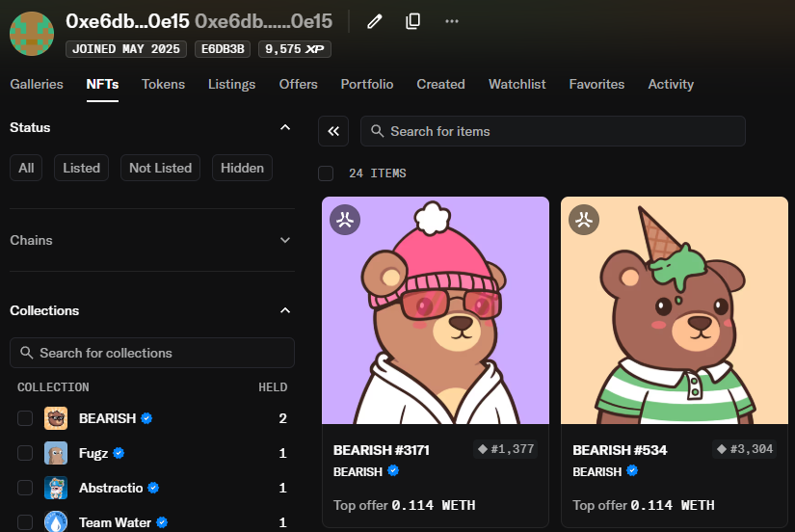Switch to the Created tab
795x532 pixels.
[440, 84]
